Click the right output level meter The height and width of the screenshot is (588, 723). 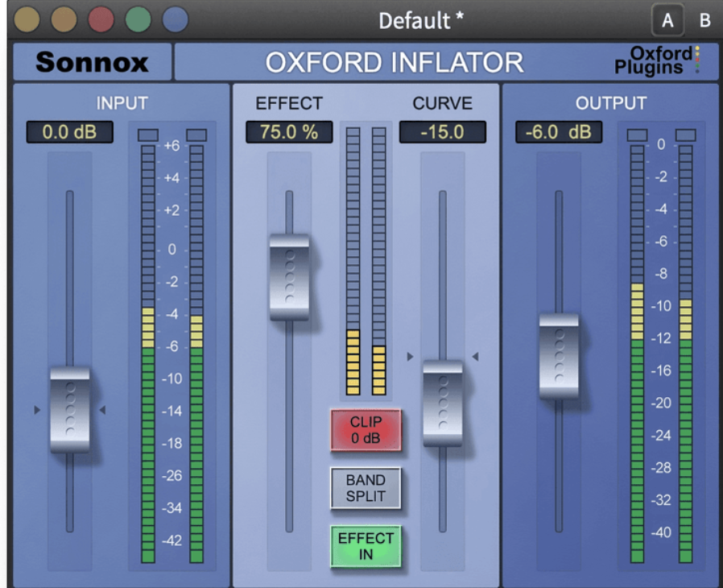[x=686, y=354]
